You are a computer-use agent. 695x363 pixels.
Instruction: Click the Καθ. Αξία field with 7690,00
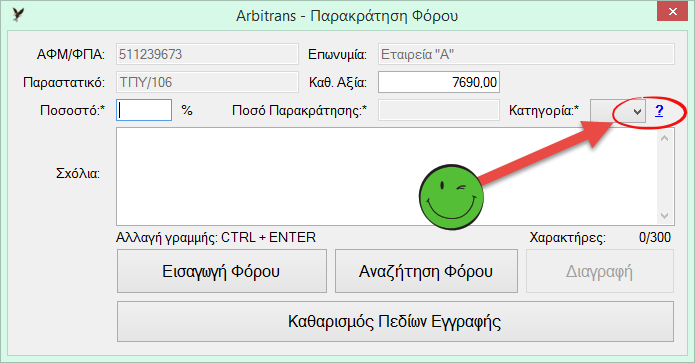(x=439, y=82)
